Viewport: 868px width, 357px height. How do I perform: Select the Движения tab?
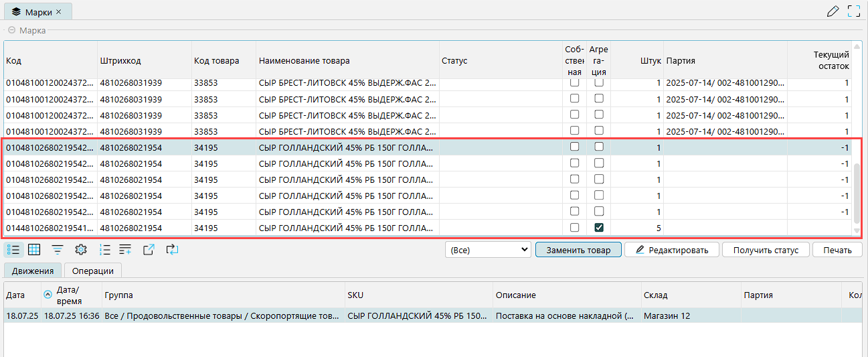point(33,271)
